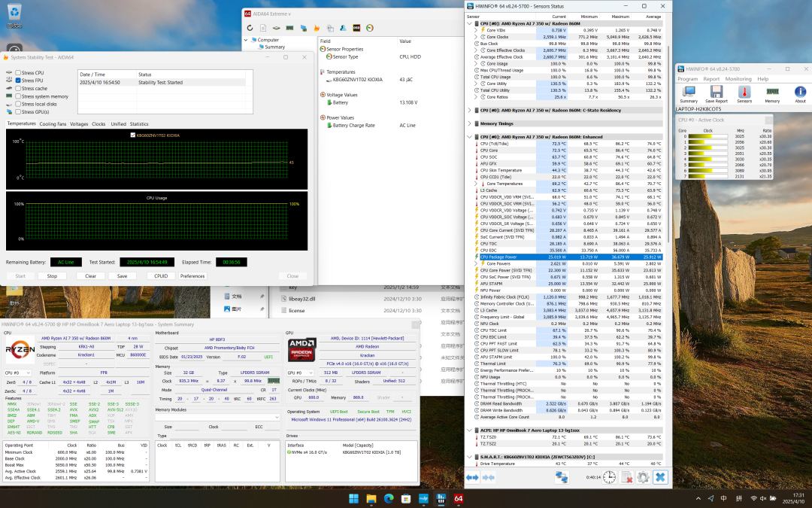Open sensor settings gear icon in Sensors Status
This screenshot has height=508, width=812.
[x=643, y=477]
